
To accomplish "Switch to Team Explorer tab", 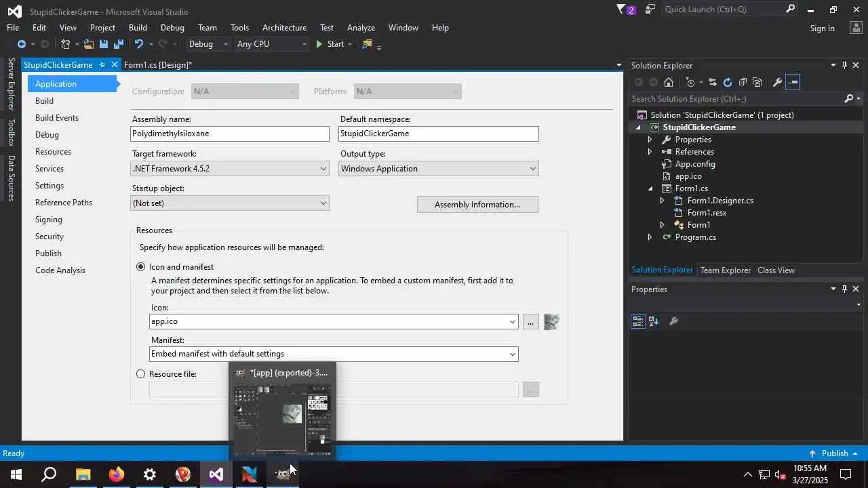I will [725, 270].
